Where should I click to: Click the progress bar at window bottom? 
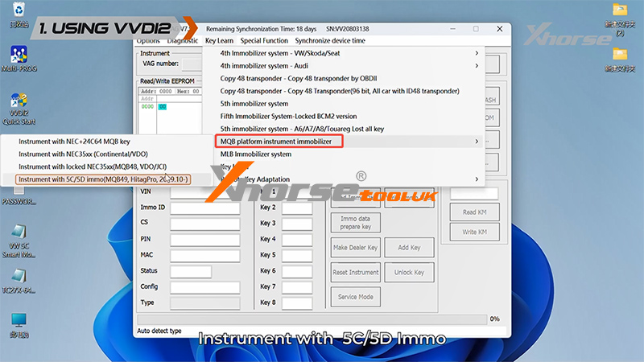pyautogui.click(x=312, y=319)
